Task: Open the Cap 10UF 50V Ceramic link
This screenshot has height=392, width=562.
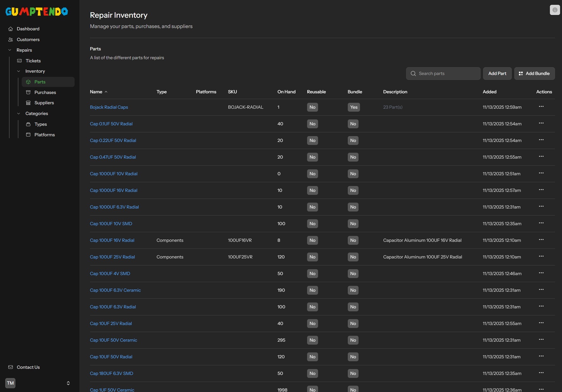Action: coord(113,340)
